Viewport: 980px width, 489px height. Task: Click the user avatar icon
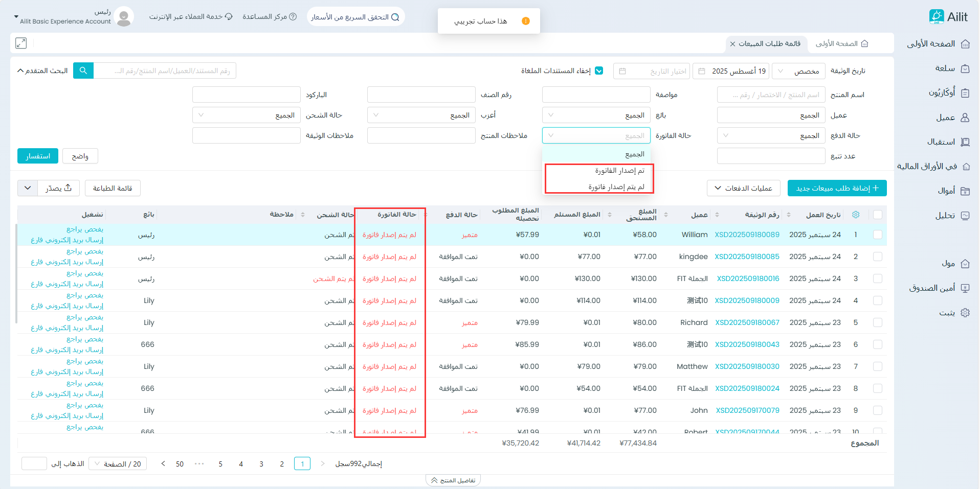click(x=123, y=17)
